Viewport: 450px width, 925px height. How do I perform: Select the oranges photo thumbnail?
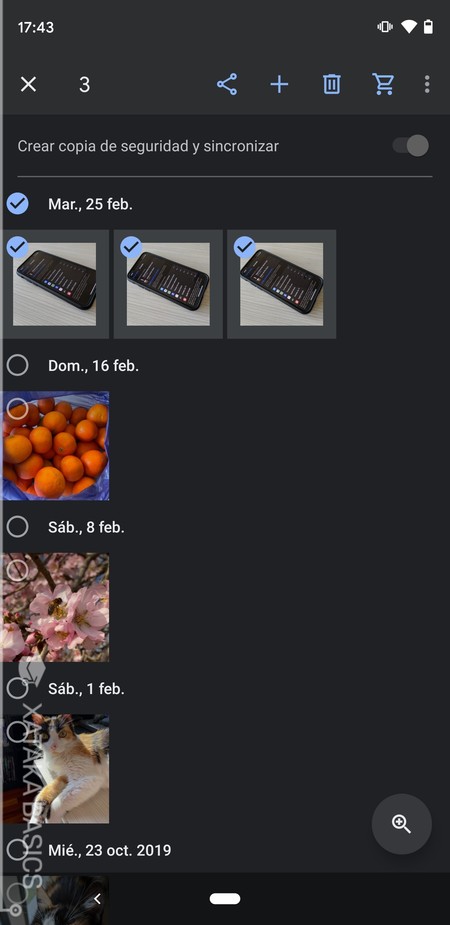pos(56,446)
